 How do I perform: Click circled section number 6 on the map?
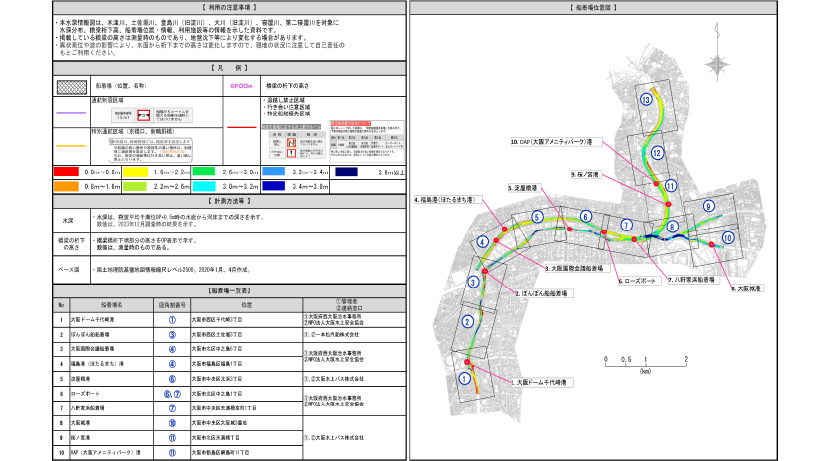point(585,216)
